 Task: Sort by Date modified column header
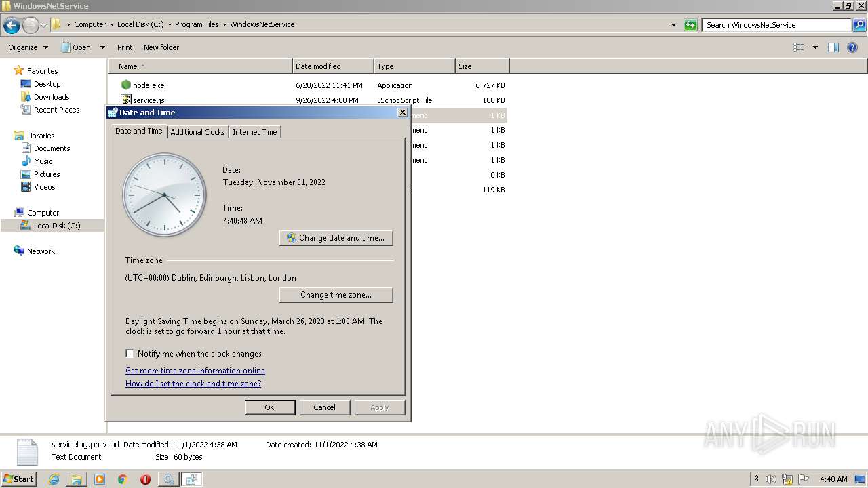point(333,66)
